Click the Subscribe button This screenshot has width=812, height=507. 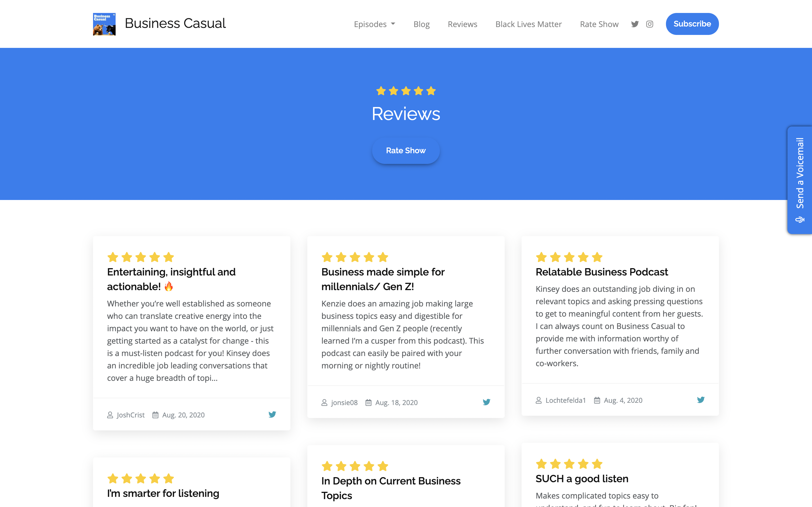(x=692, y=24)
